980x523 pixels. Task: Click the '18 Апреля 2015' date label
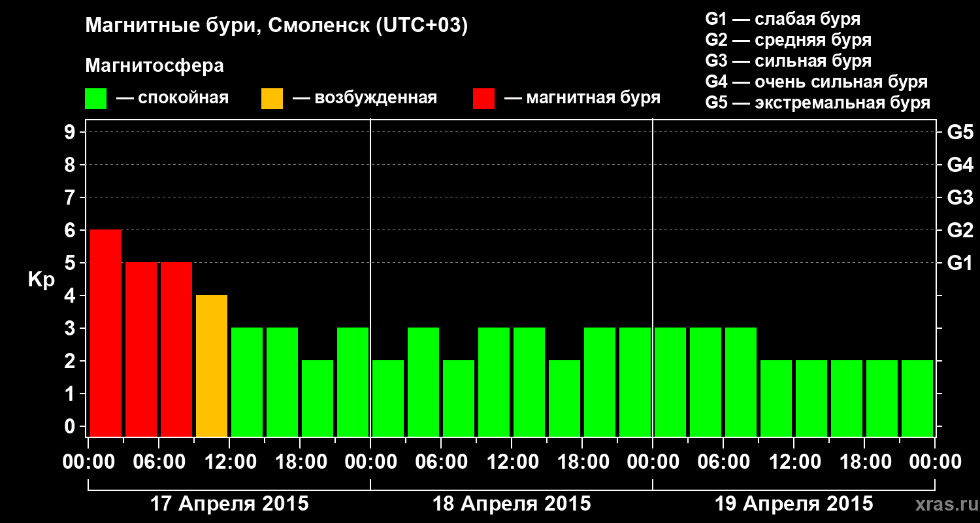(x=512, y=503)
